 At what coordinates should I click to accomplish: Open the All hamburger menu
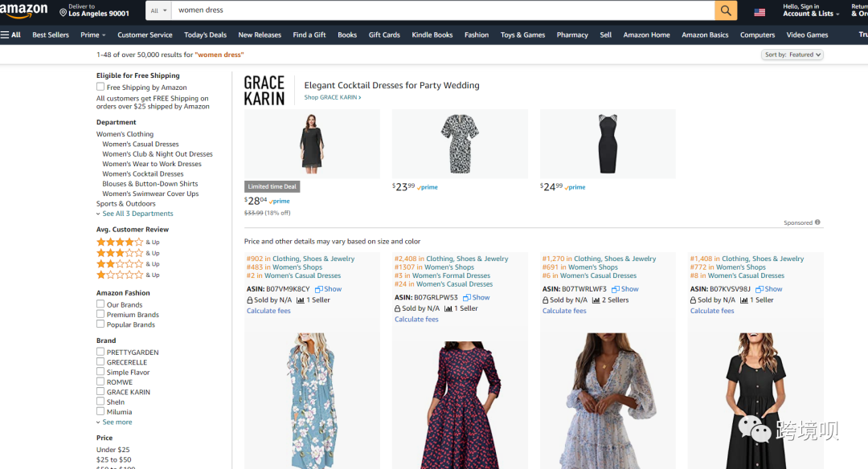(10, 35)
